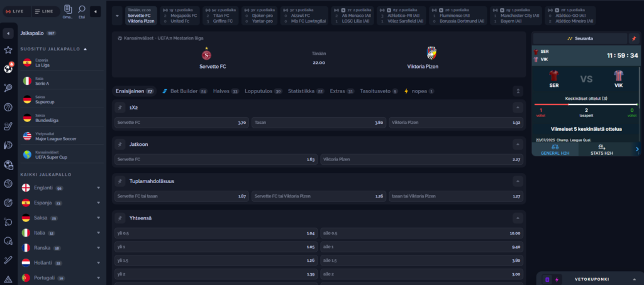Open Omat bets icon in header
The height and width of the screenshot is (285, 644).
point(68,11)
